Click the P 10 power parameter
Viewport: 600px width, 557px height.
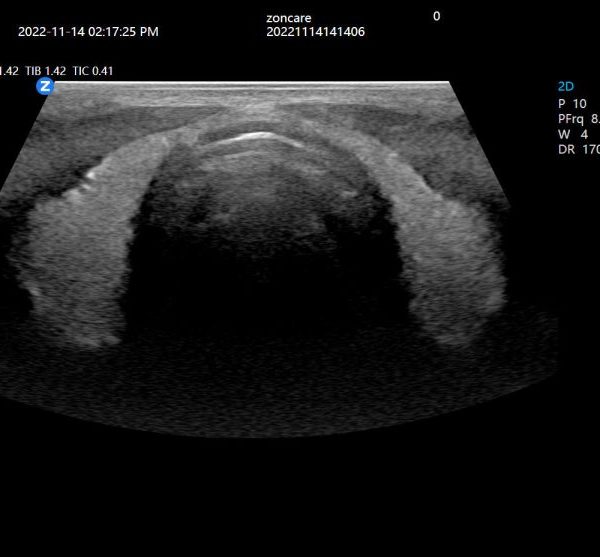(x=572, y=103)
